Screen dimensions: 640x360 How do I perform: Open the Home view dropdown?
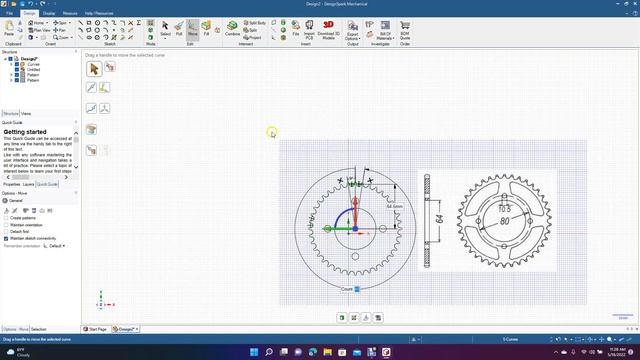(47, 23)
